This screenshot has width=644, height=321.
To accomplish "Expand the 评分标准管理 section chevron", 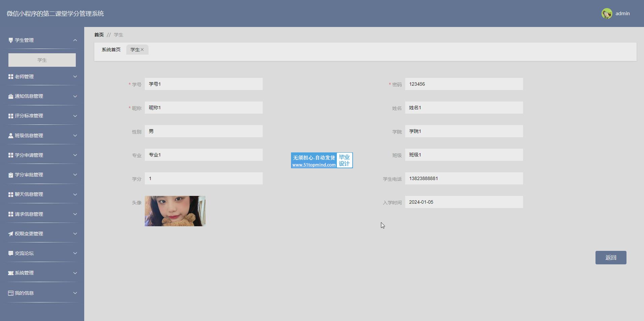I will (x=75, y=116).
